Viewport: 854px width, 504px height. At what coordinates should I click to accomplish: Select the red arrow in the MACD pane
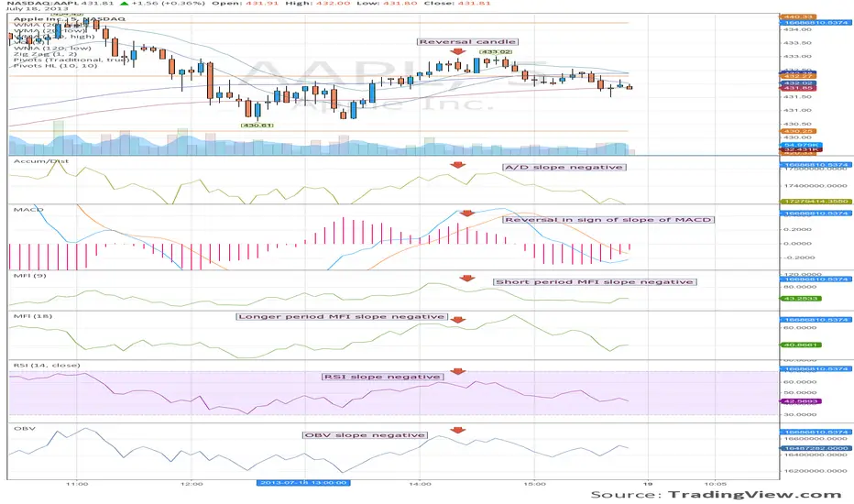(x=466, y=213)
